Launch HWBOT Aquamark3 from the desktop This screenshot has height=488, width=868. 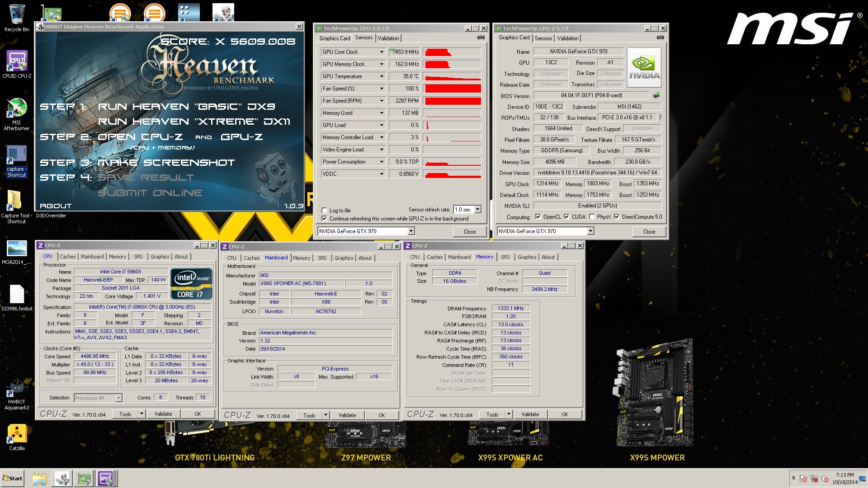pos(17,394)
